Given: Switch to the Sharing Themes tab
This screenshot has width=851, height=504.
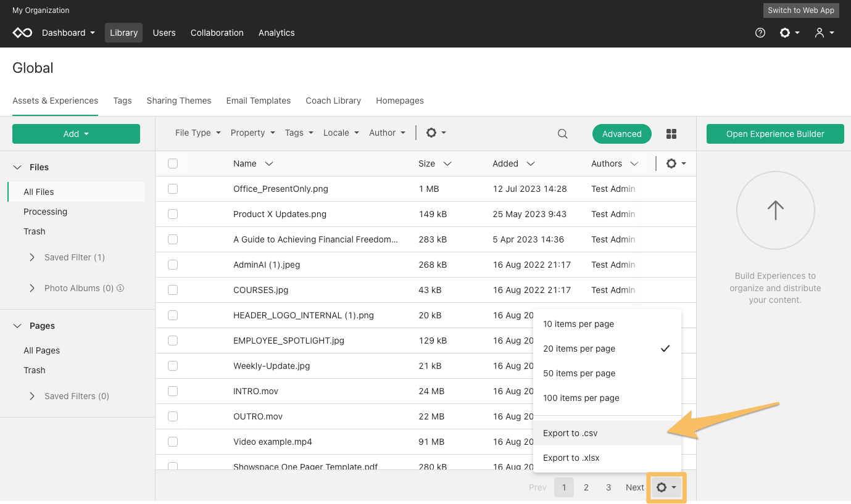Looking at the screenshot, I should coord(179,101).
